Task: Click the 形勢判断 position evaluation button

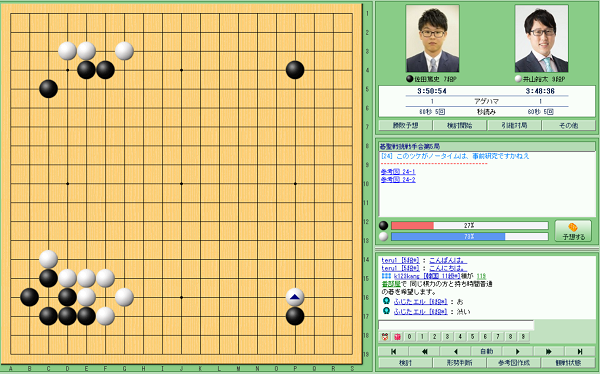Action: click(x=459, y=363)
